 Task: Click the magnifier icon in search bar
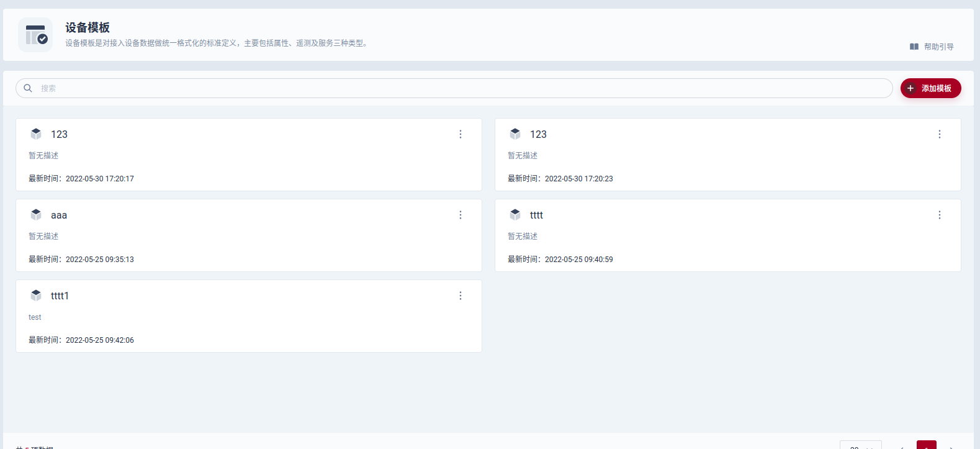click(28, 88)
